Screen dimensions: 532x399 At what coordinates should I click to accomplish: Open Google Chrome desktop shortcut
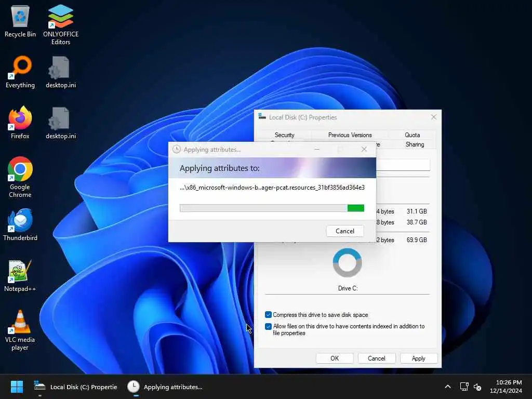[20, 177]
